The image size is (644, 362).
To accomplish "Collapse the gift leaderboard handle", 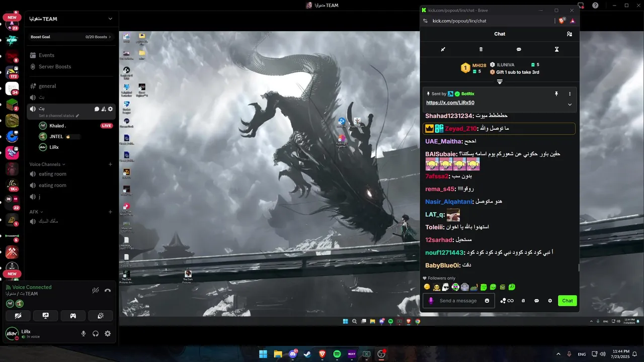I will [500, 81].
